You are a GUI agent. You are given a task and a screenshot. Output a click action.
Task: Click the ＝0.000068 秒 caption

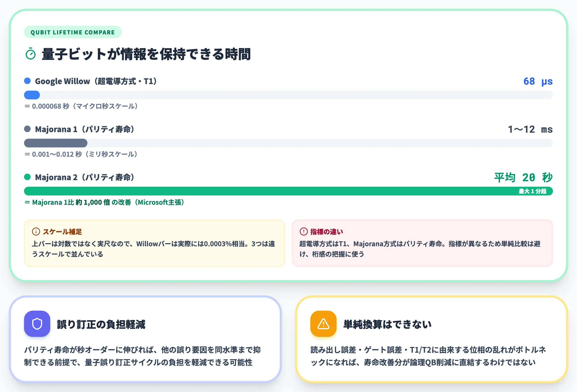coord(81,106)
